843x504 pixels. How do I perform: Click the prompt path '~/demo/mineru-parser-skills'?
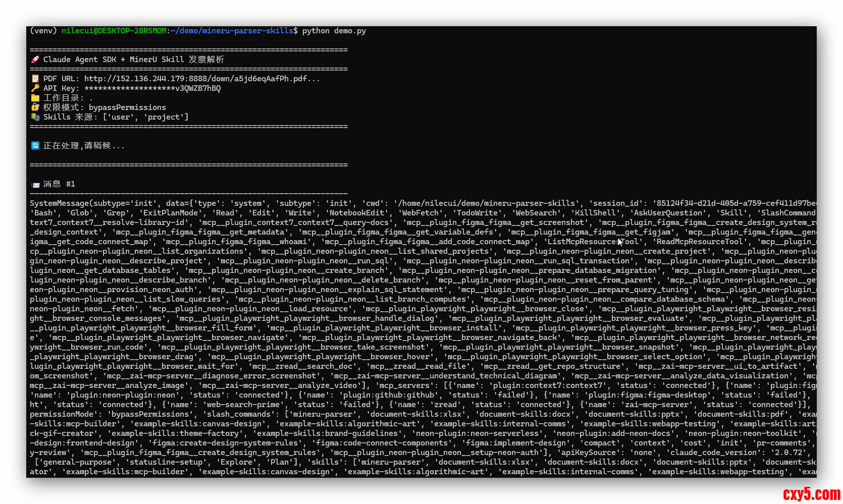coord(232,31)
